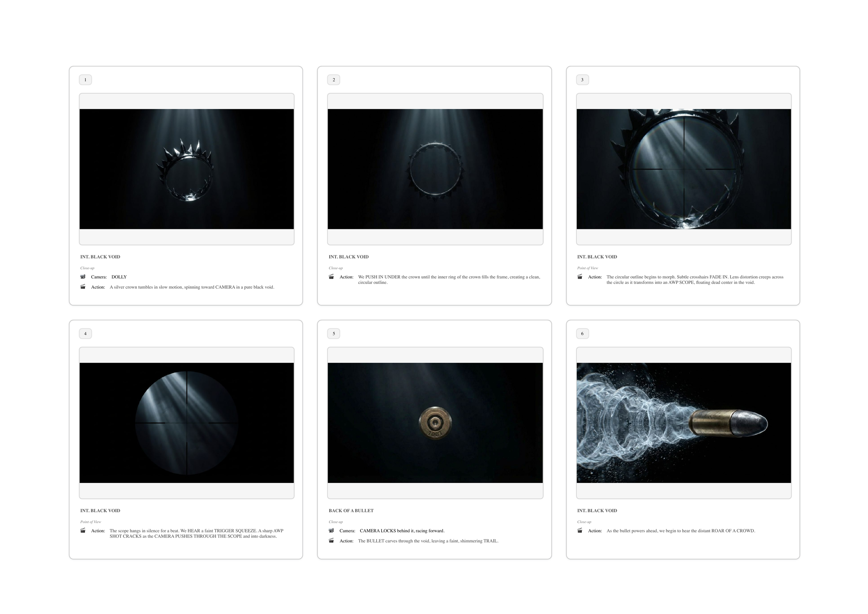Click the clapperboard action icon in panel 4
Image resolution: width=868 pixels, height=614 pixels.
(x=83, y=530)
